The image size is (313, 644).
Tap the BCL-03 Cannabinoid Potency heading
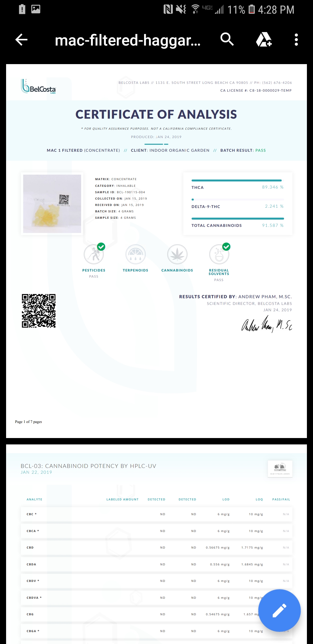tap(88, 466)
